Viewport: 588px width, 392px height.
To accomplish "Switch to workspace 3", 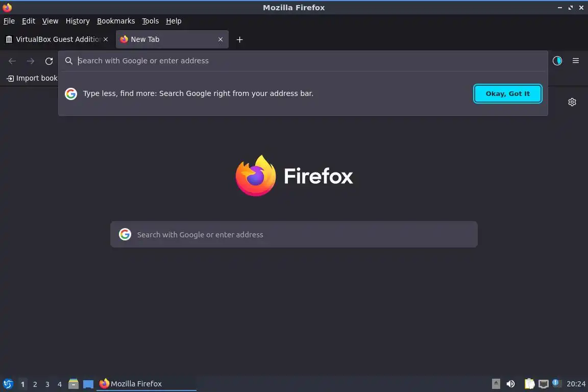I will click(x=47, y=384).
